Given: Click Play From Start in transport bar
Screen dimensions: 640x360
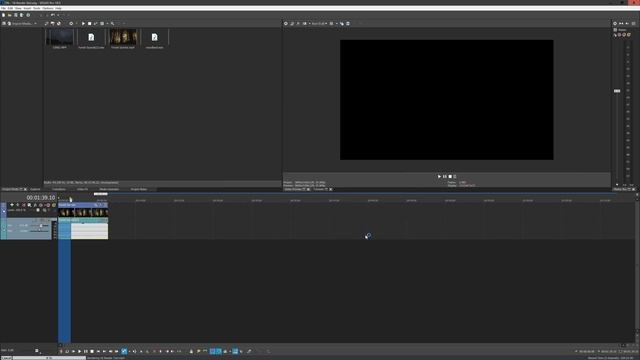Looking at the screenshot, I should tap(73, 351).
